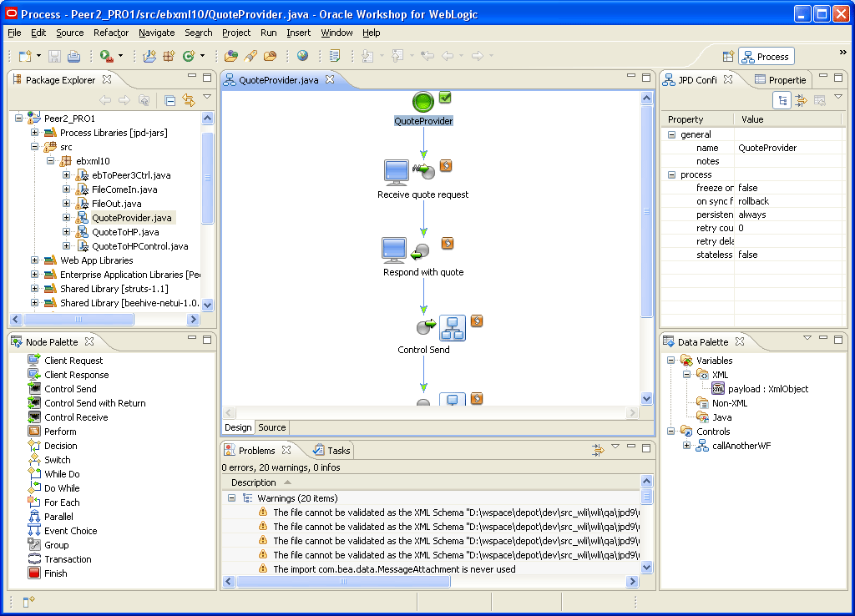This screenshot has height=616, width=855.
Task: Switch to the Source tab
Action: point(271,427)
